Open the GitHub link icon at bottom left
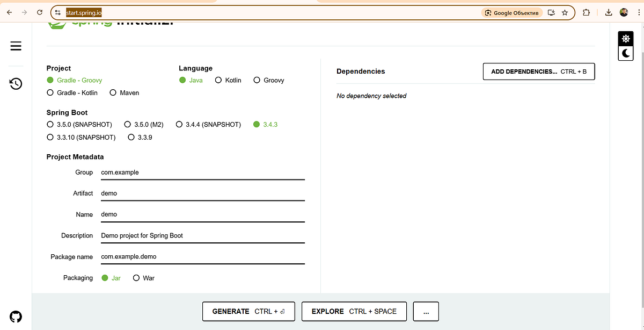This screenshot has height=330, width=644. pyautogui.click(x=16, y=317)
